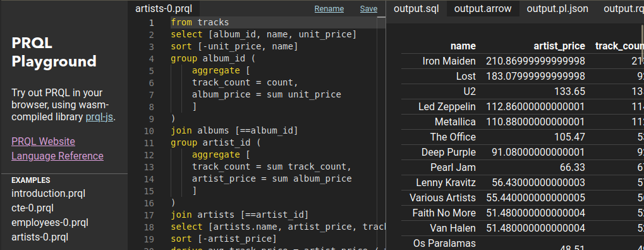Select the Various Artists cell
Viewport: 644px width, 250px height.
click(442, 197)
